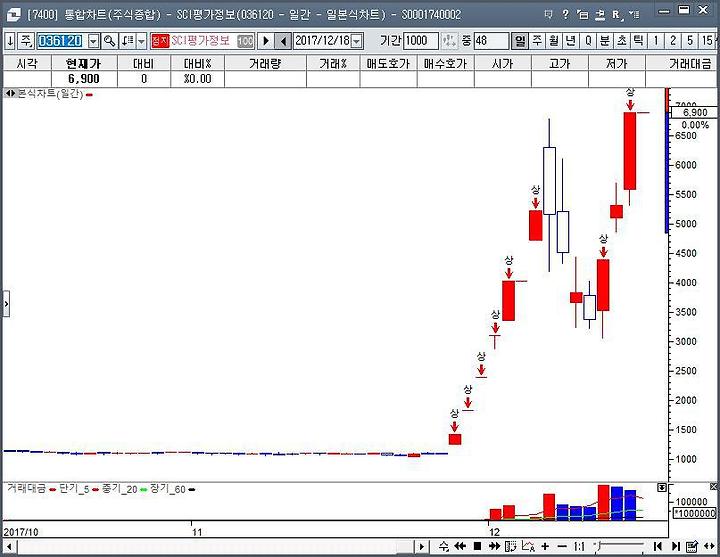The height and width of the screenshot is (557, 720).
Task: Click the plus zoom in icon
Action: coord(545,546)
